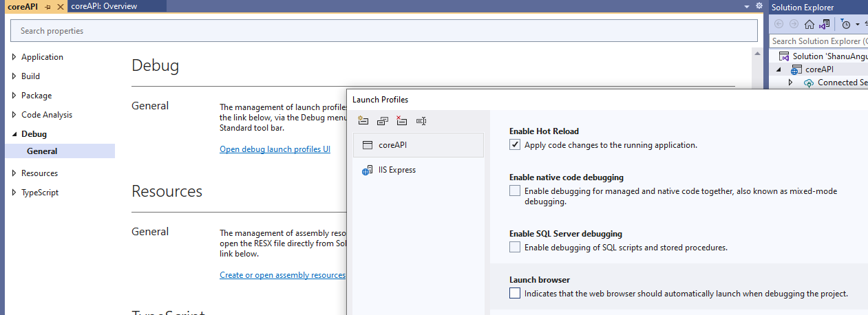The image size is (868, 315).
Task: Click the Solution Explorer Home icon
Action: click(809, 24)
